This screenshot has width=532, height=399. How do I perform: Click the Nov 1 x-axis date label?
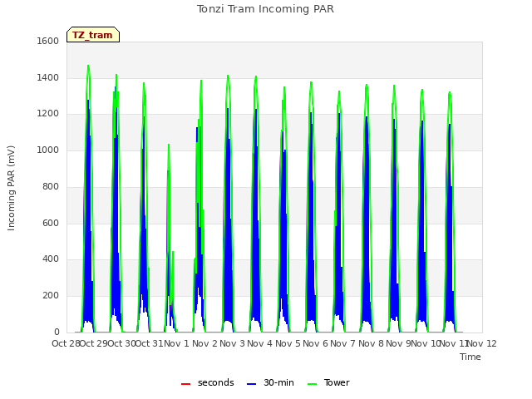coord(176,343)
